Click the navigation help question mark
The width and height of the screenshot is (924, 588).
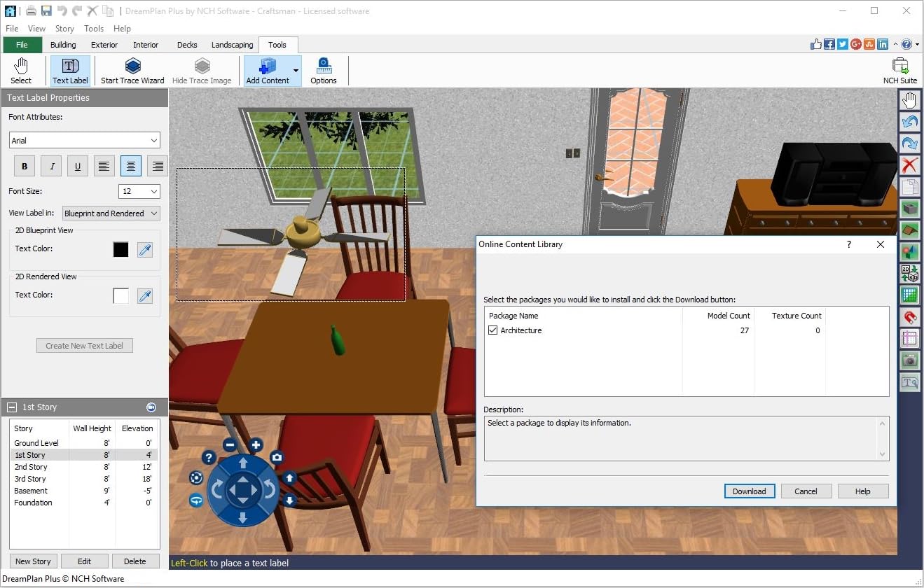coord(208,457)
